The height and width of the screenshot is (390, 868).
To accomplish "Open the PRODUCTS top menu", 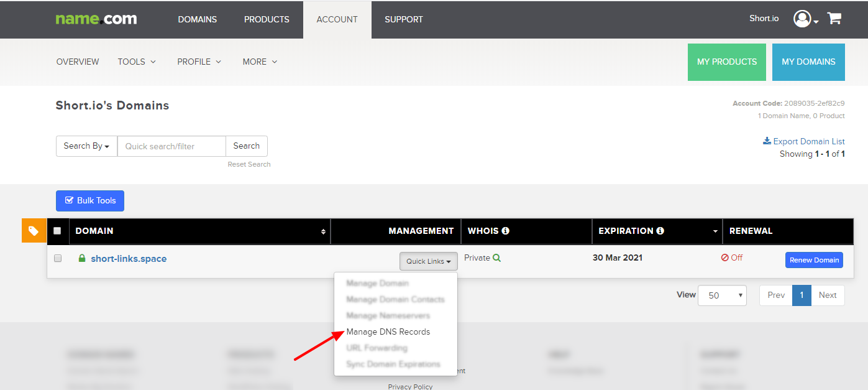I will pos(267,19).
